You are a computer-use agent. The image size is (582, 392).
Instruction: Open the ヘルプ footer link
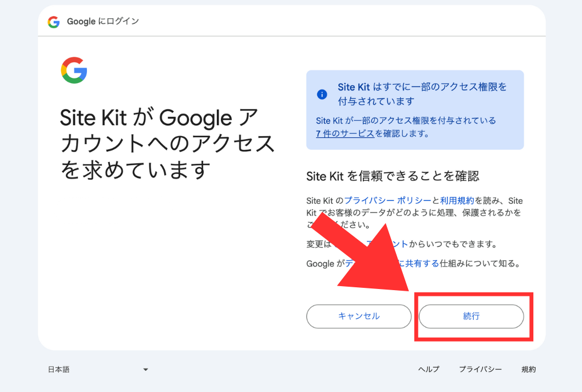429,370
